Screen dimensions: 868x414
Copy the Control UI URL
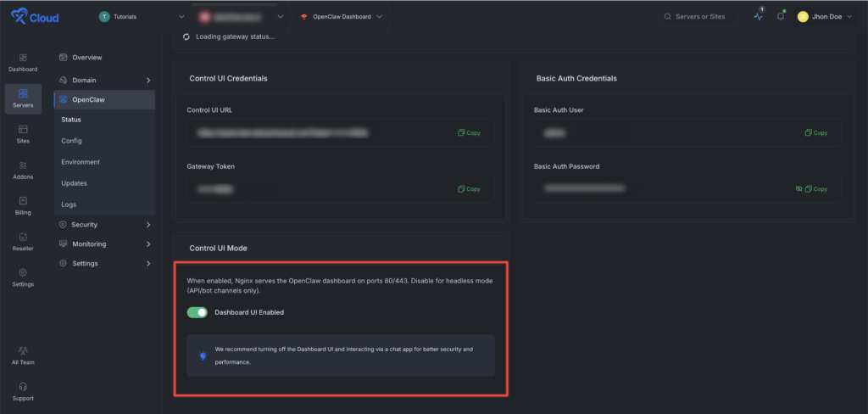click(469, 133)
